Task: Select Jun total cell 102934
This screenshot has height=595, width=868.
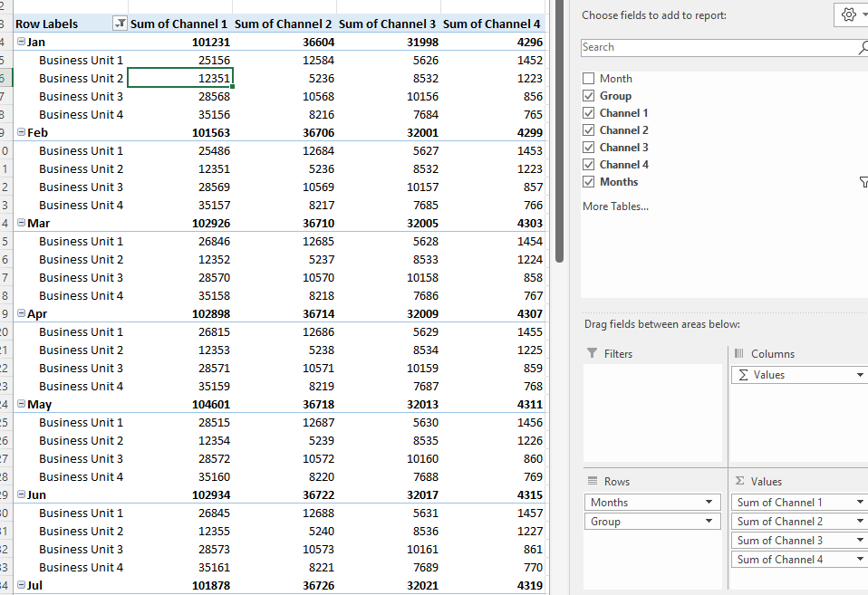Action: [x=180, y=494]
